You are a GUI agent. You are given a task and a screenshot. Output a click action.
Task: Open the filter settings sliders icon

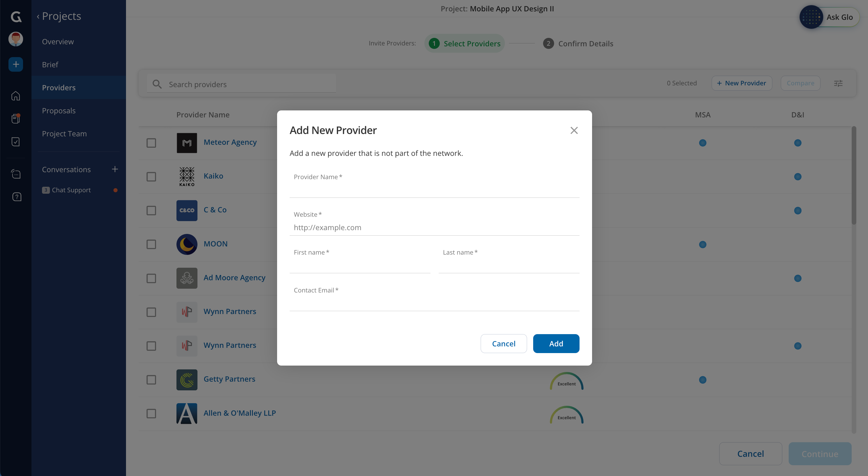(x=838, y=84)
